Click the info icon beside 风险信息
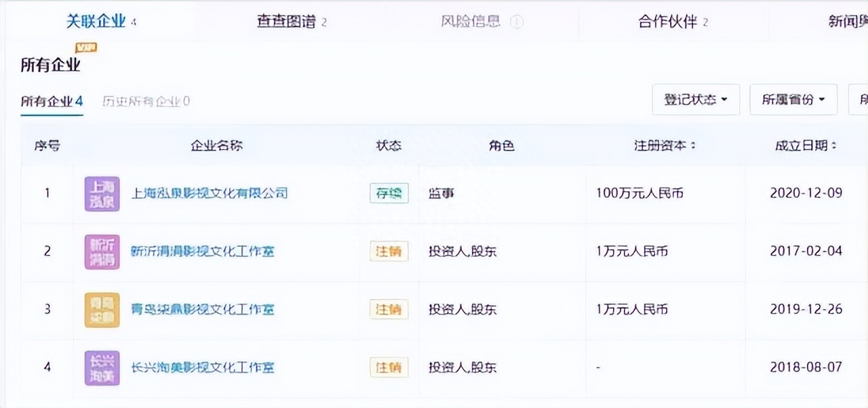Image resolution: width=868 pixels, height=408 pixels. tap(517, 22)
